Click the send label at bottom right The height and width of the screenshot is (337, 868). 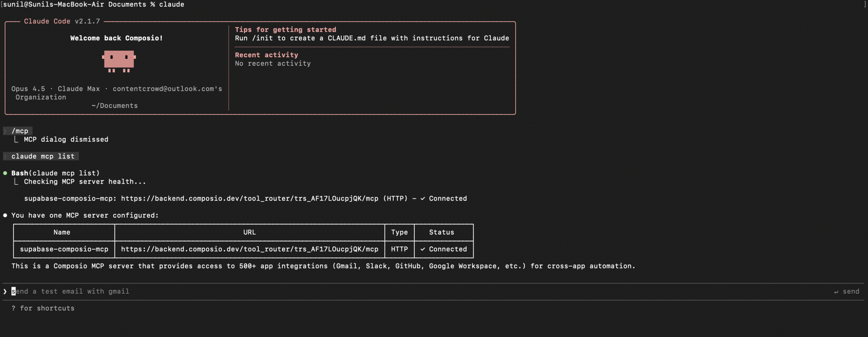851,291
